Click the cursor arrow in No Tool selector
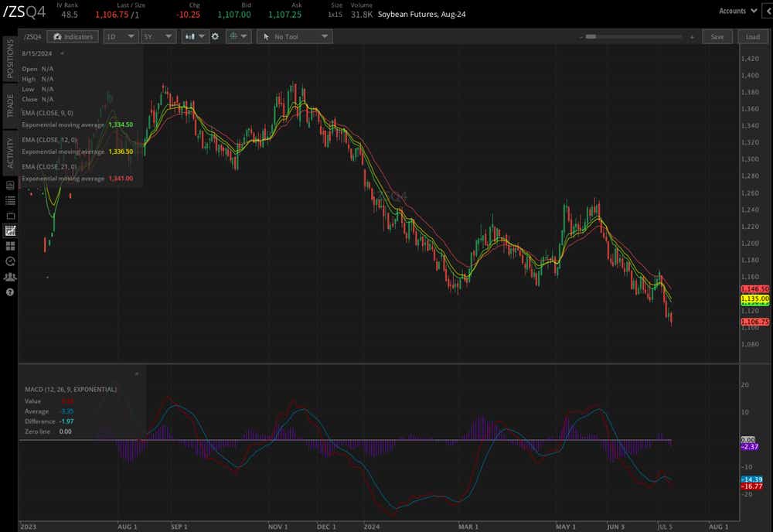The image size is (773, 532). click(x=266, y=36)
